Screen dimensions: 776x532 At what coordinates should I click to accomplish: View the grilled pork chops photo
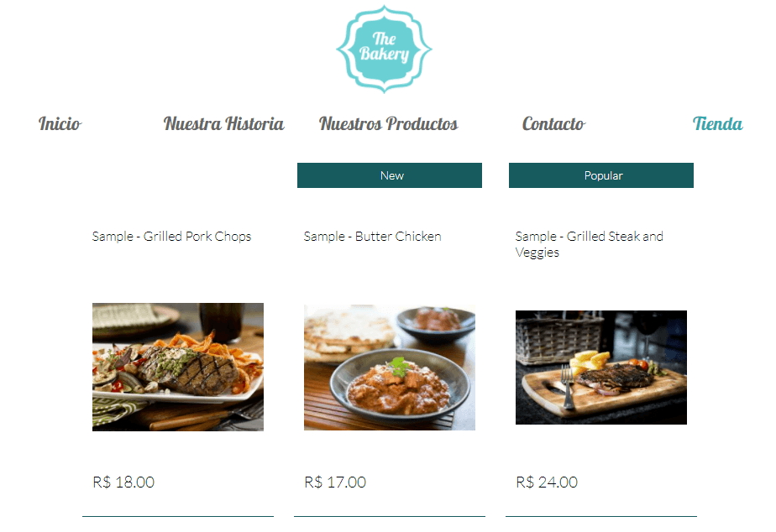(x=178, y=367)
